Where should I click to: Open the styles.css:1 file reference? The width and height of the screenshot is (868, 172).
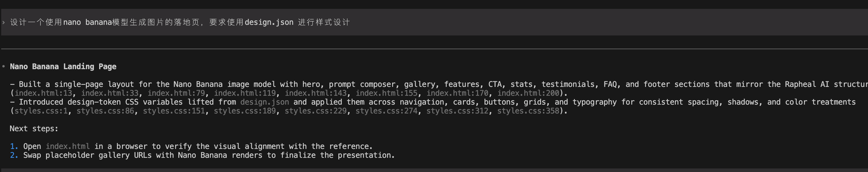coord(41,111)
